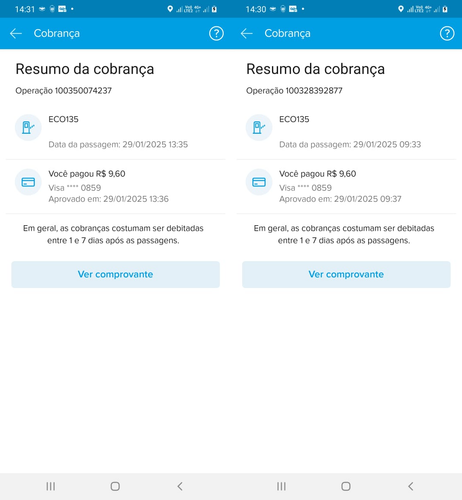The height and width of the screenshot is (500, 462).
Task: Tap debit info note on left screen
Action: pyautogui.click(x=113, y=234)
